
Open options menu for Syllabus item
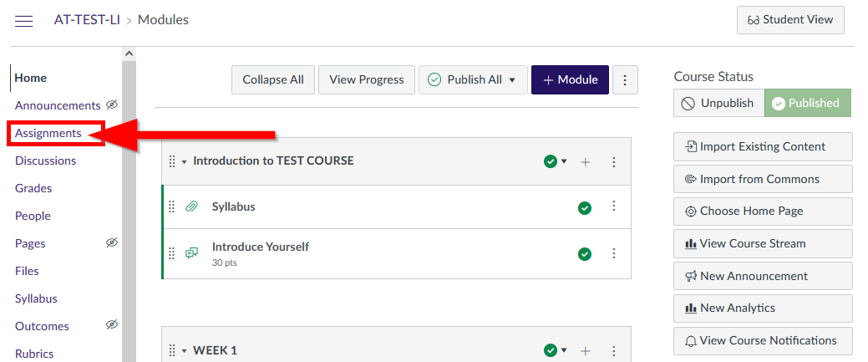tap(613, 206)
